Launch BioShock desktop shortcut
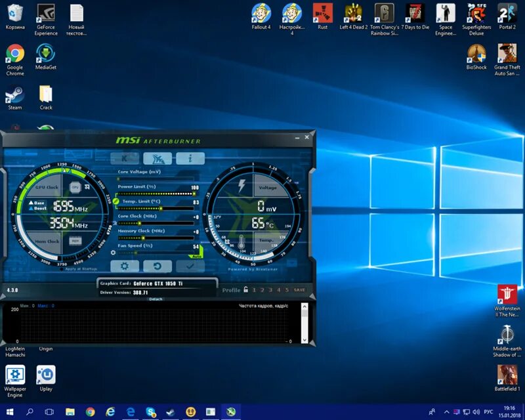 click(x=476, y=57)
